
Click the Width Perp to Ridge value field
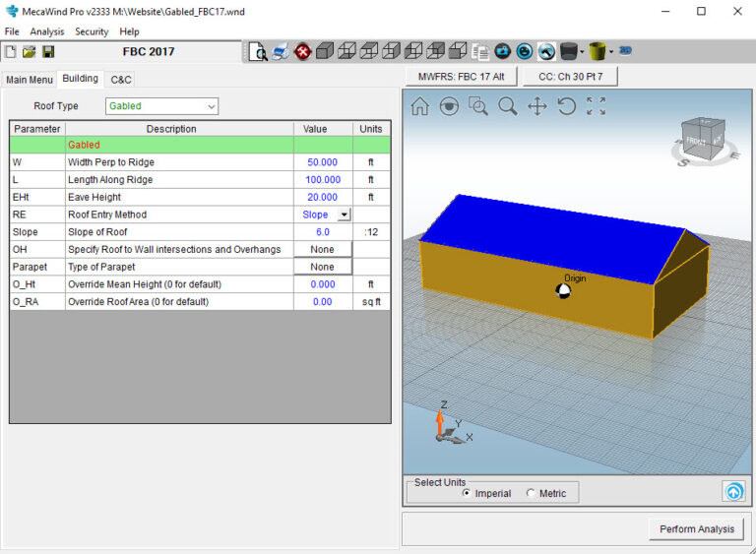pos(322,162)
